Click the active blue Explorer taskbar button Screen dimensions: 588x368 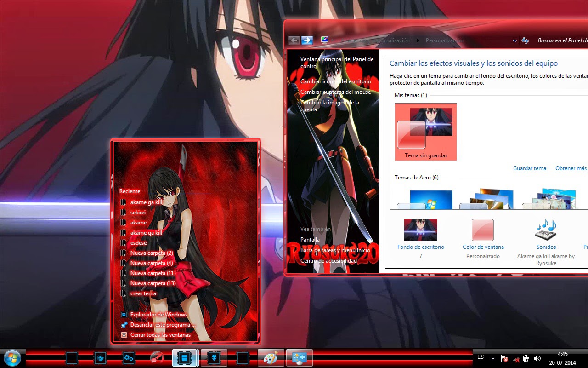(x=185, y=358)
